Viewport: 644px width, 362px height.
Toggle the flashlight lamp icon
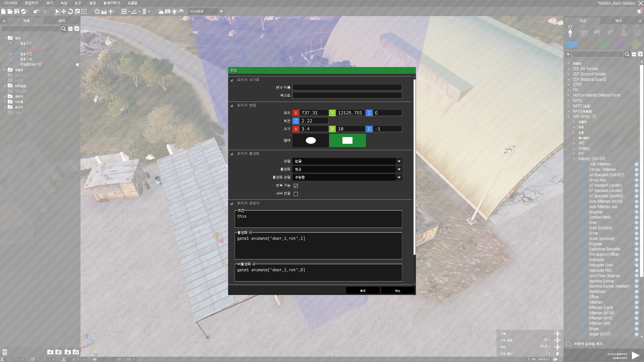click(174, 11)
